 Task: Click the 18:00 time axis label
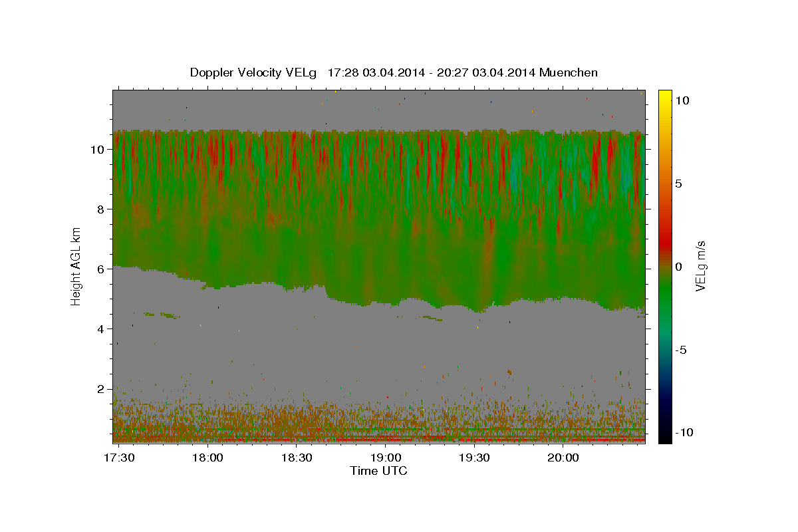208,458
